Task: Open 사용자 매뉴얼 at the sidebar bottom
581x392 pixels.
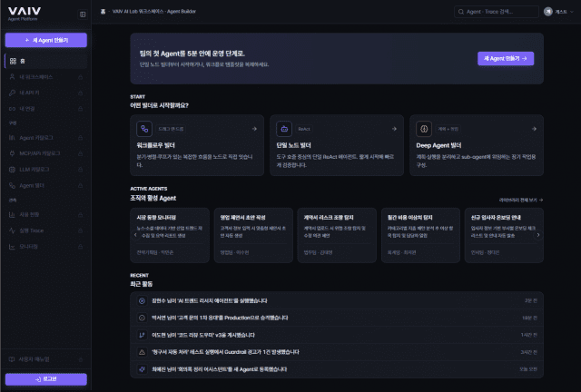Action: point(46,359)
